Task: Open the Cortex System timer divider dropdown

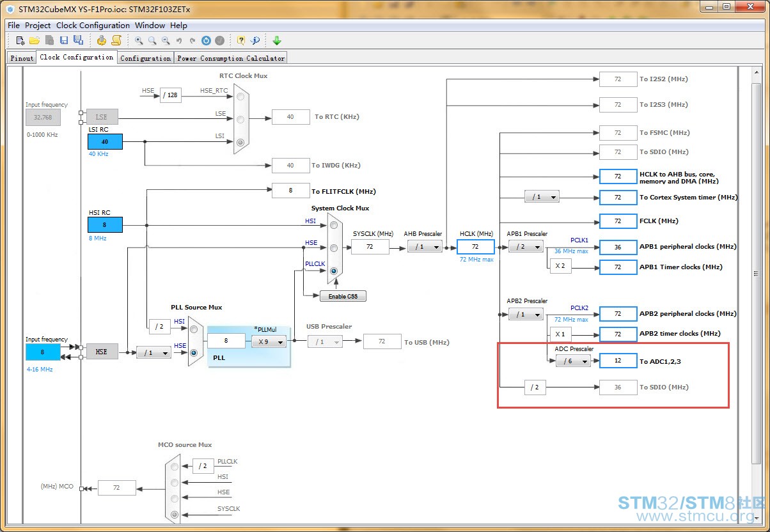Action: (542, 197)
